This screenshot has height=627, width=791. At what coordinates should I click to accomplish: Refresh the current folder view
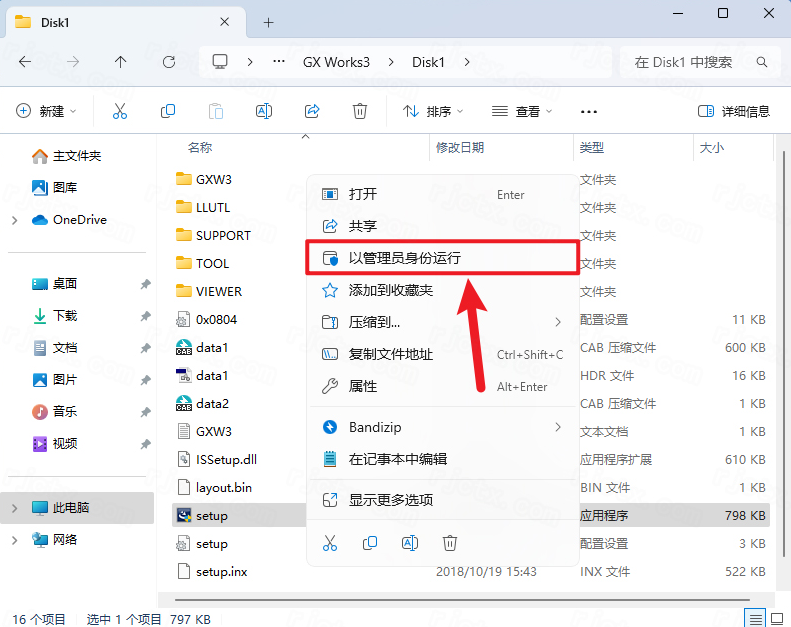click(x=169, y=62)
